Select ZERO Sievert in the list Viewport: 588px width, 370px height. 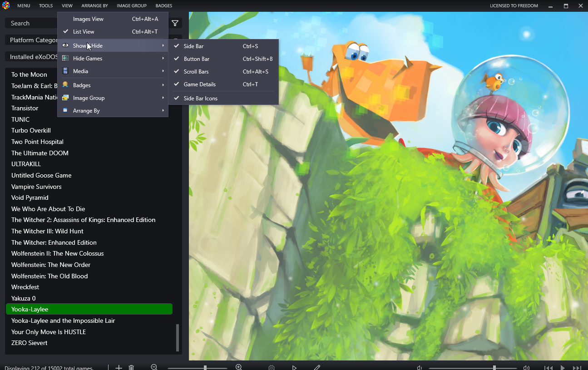[89, 343]
